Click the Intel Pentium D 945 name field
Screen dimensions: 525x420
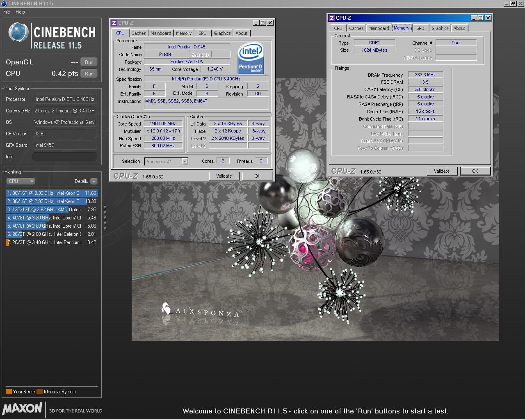[187, 47]
